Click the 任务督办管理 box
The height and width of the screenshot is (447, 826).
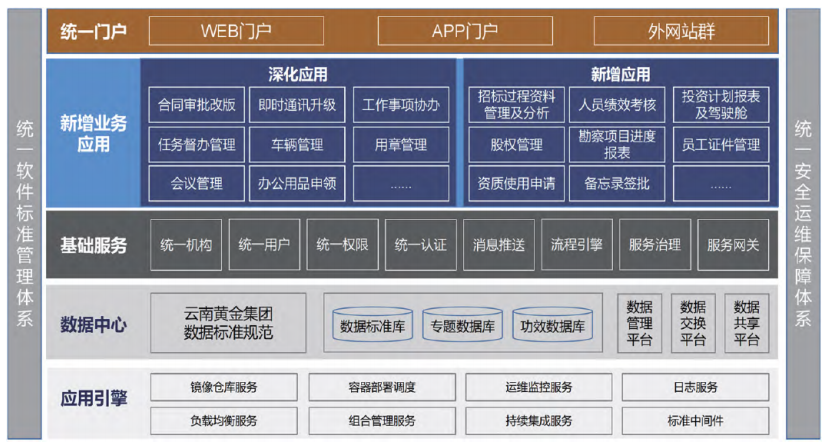coord(196,144)
